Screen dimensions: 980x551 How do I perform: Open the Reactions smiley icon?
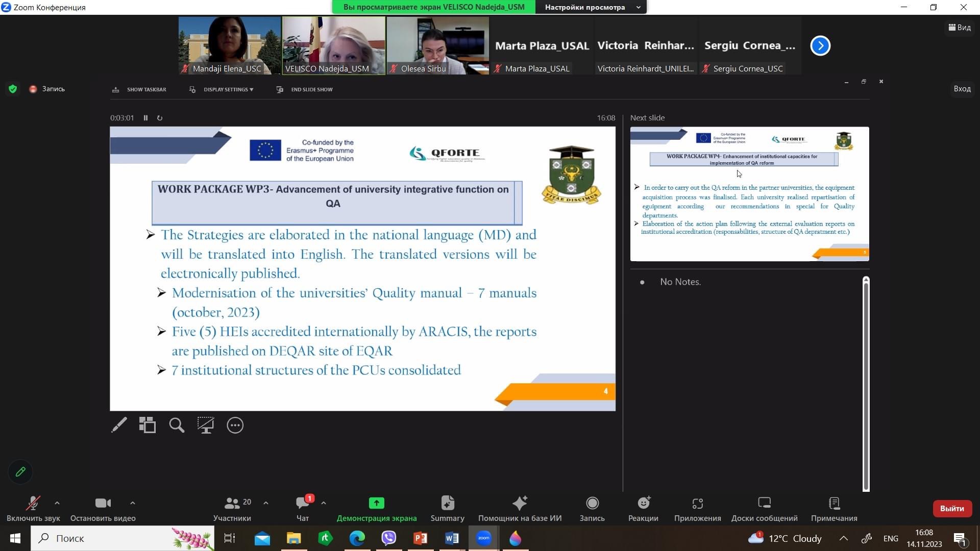tap(643, 503)
